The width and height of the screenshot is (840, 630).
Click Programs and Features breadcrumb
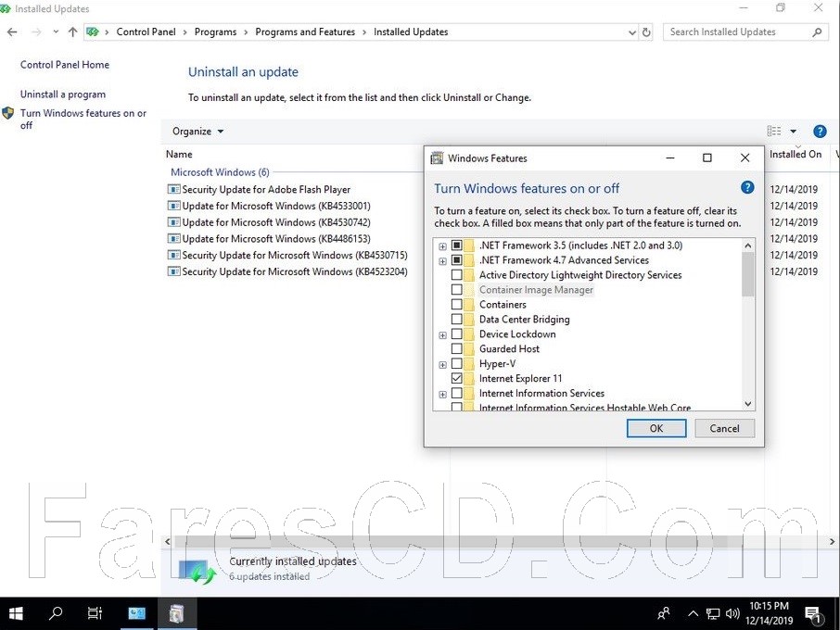[305, 32]
